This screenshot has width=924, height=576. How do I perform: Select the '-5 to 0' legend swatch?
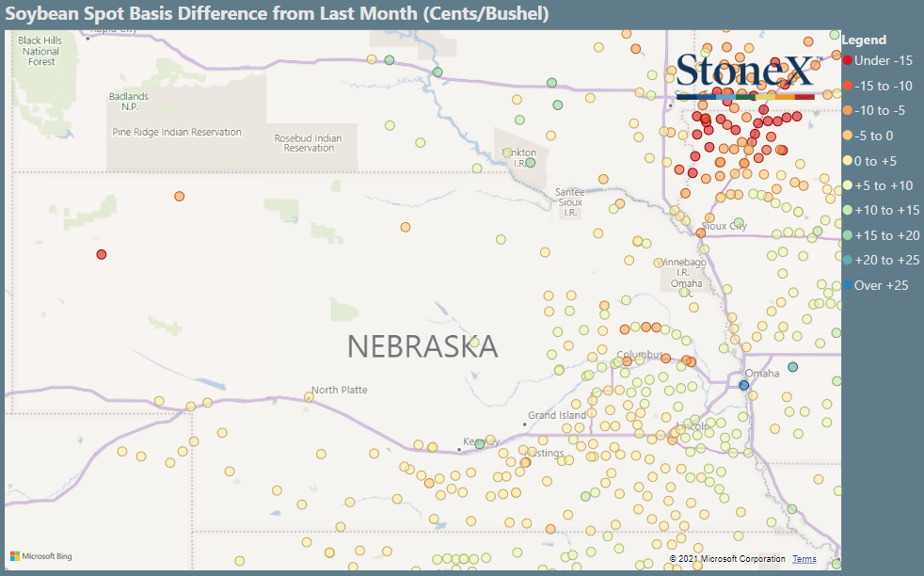coord(848,136)
